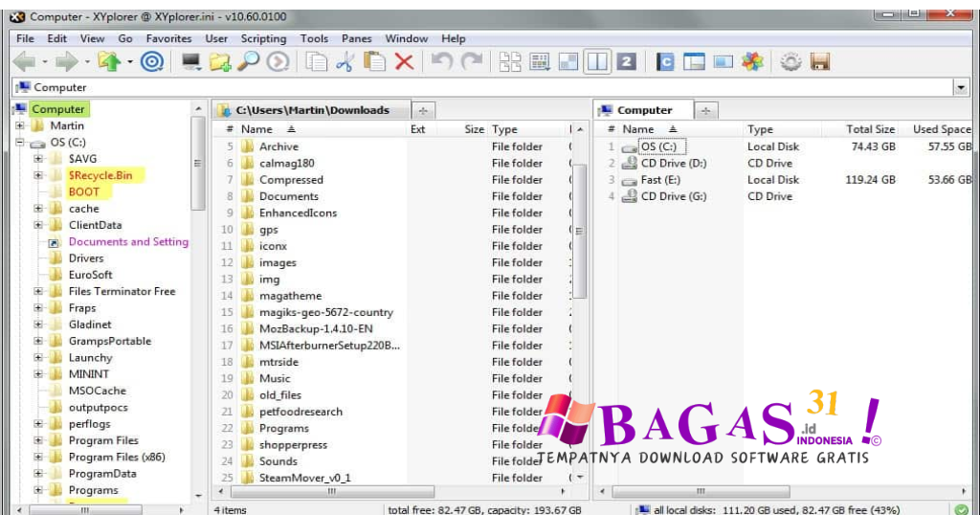Click the blue target Hotlist icon
The width and height of the screenshot is (980, 515).
(x=152, y=62)
